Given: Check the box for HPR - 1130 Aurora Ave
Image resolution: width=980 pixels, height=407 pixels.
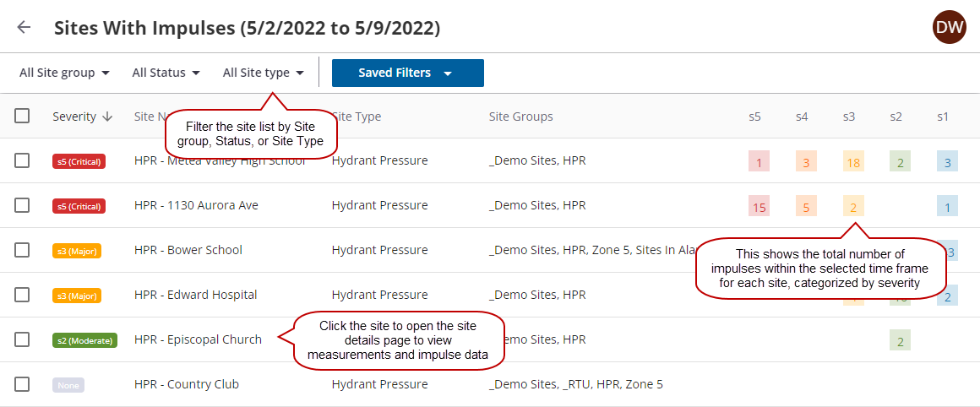Looking at the screenshot, I should click(22, 205).
